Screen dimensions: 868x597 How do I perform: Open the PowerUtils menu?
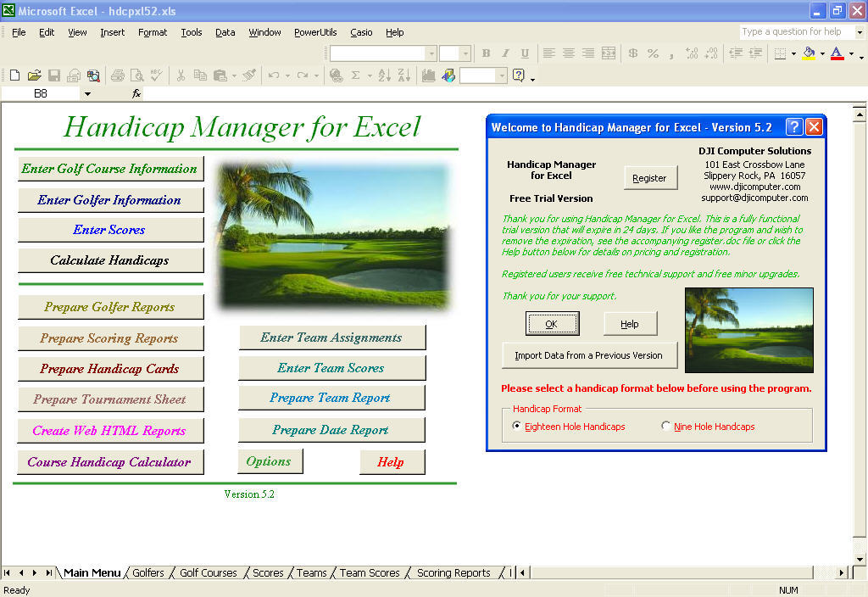[x=315, y=32]
